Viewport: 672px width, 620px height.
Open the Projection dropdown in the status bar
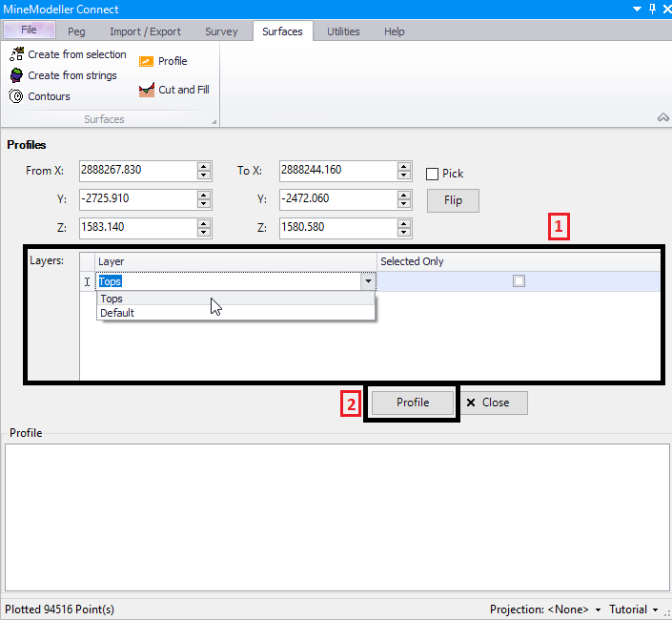598,610
